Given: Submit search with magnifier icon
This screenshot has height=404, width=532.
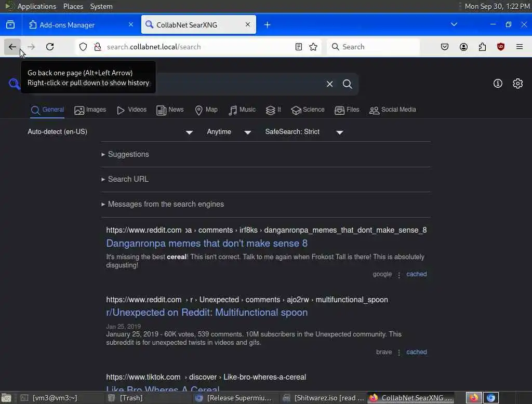Looking at the screenshot, I should point(347,84).
